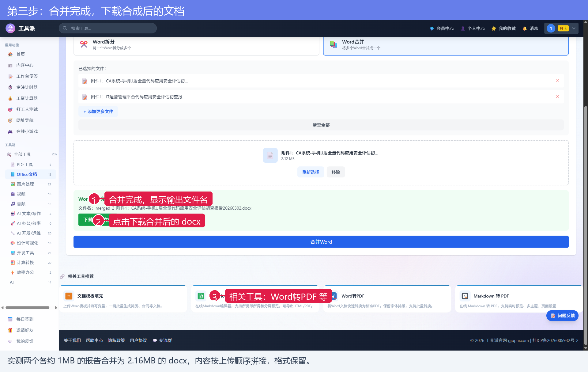Select AI 文本/写作 category
The width and height of the screenshot is (588, 372).
31,214
